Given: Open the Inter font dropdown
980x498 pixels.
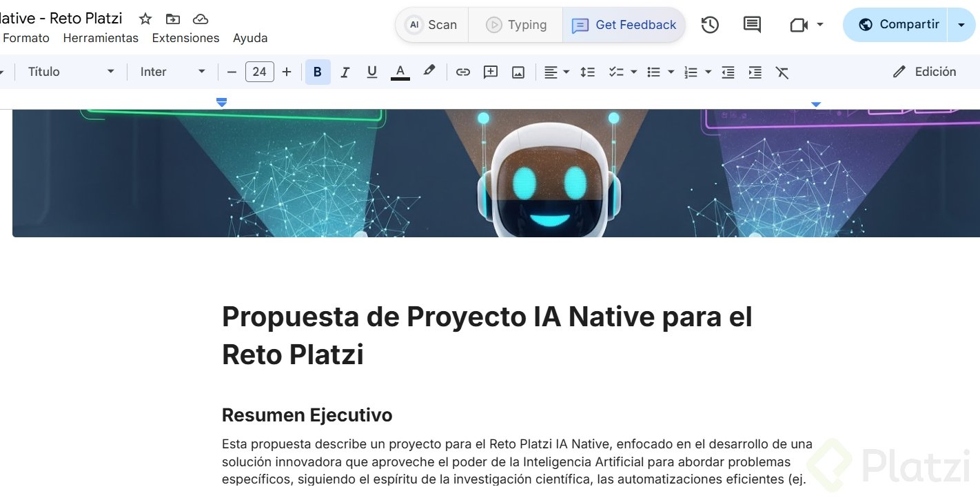Looking at the screenshot, I should point(173,72).
